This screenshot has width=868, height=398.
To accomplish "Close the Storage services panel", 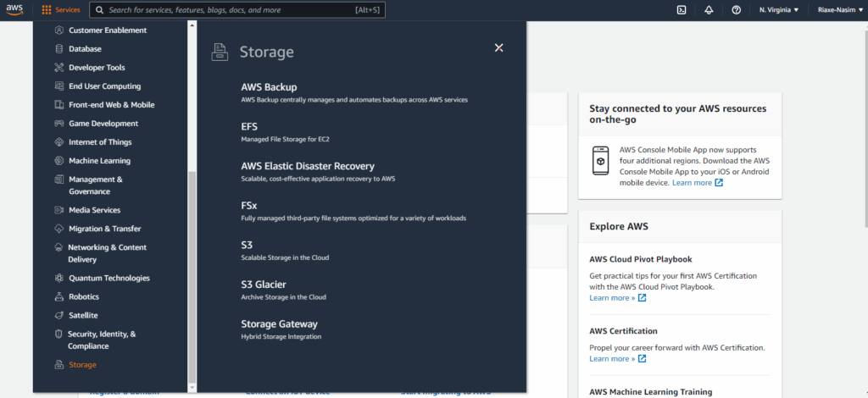I will click(x=499, y=48).
